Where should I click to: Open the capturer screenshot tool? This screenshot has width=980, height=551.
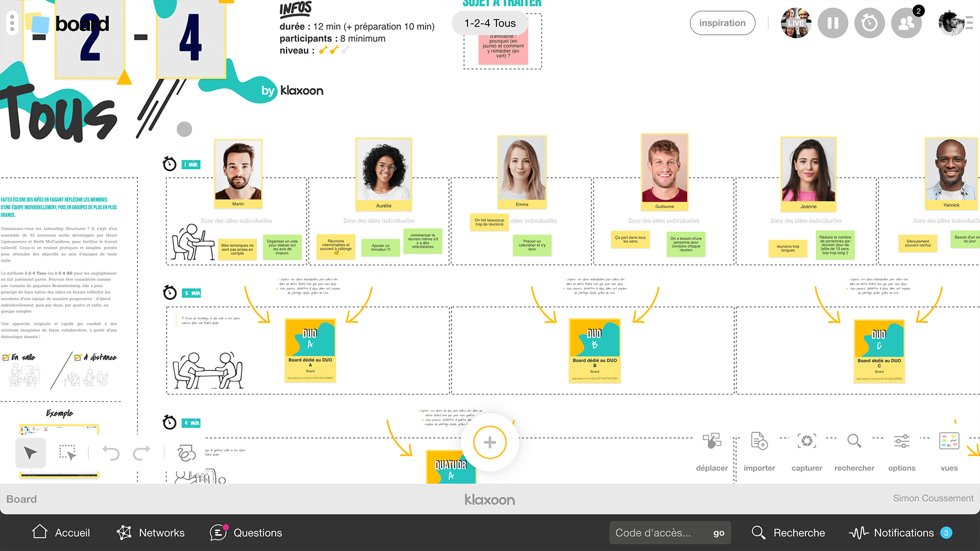806,441
